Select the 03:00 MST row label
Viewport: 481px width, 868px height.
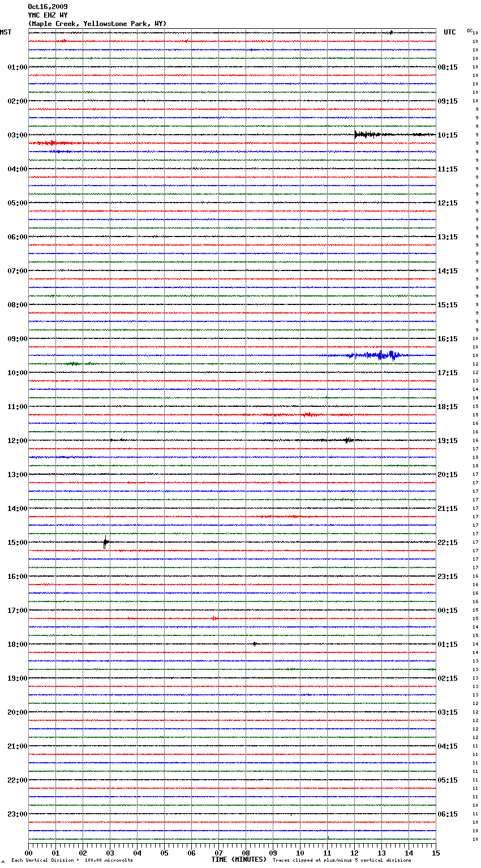point(18,135)
